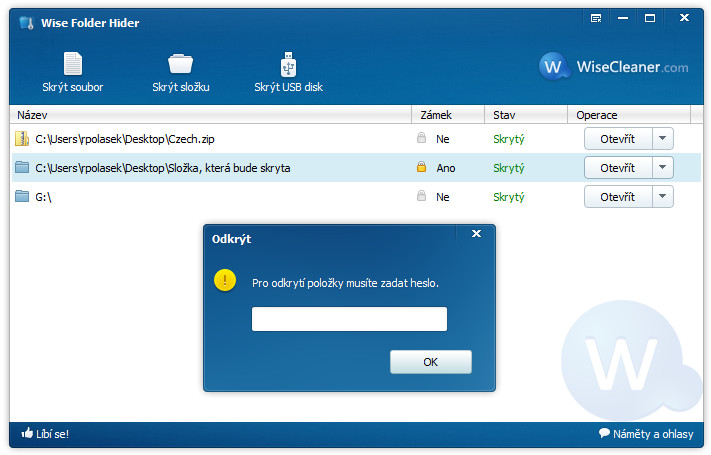This screenshot has height=455, width=711.
Task: Maximize the Wise Folder Hider window
Action: point(650,18)
